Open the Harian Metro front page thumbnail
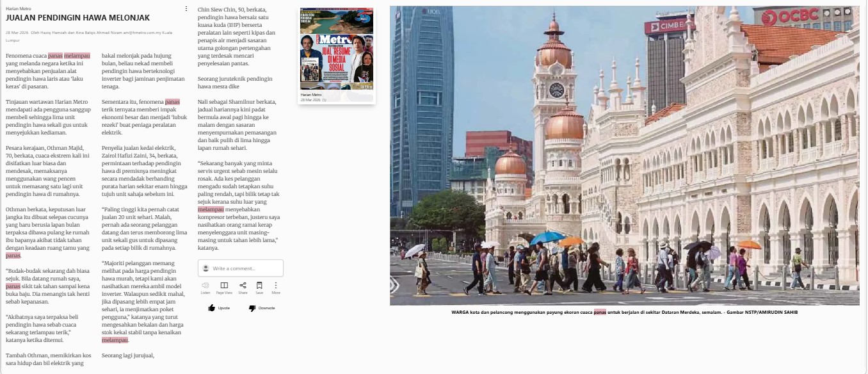The image size is (868, 374). pos(337,50)
